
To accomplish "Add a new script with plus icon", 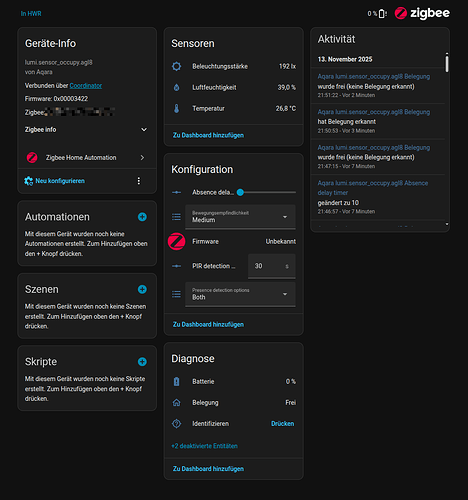I will coord(142,362).
